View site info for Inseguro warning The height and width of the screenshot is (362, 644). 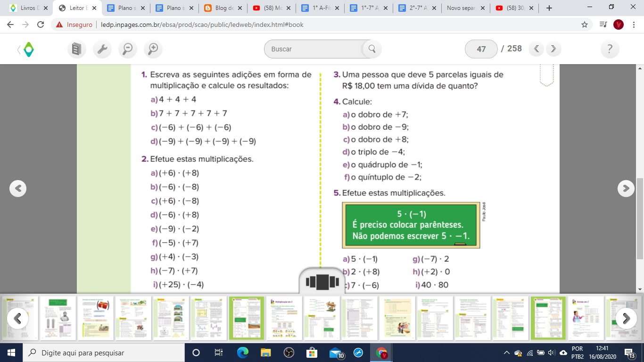click(x=74, y=25)
